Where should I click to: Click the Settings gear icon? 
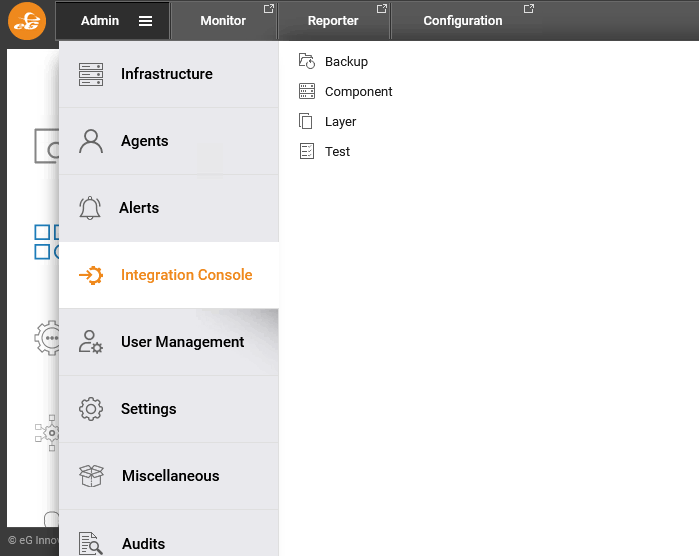[x=91, y=409]
